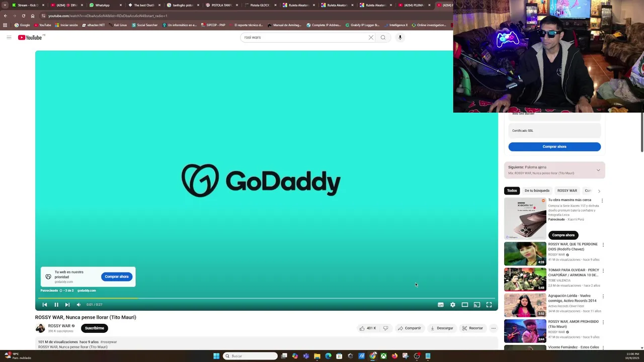Image resolution: width=644 pixels, height=362 pixels.
Task: Click the taskbar Buscar search box
Action: [x=250, y=356]
